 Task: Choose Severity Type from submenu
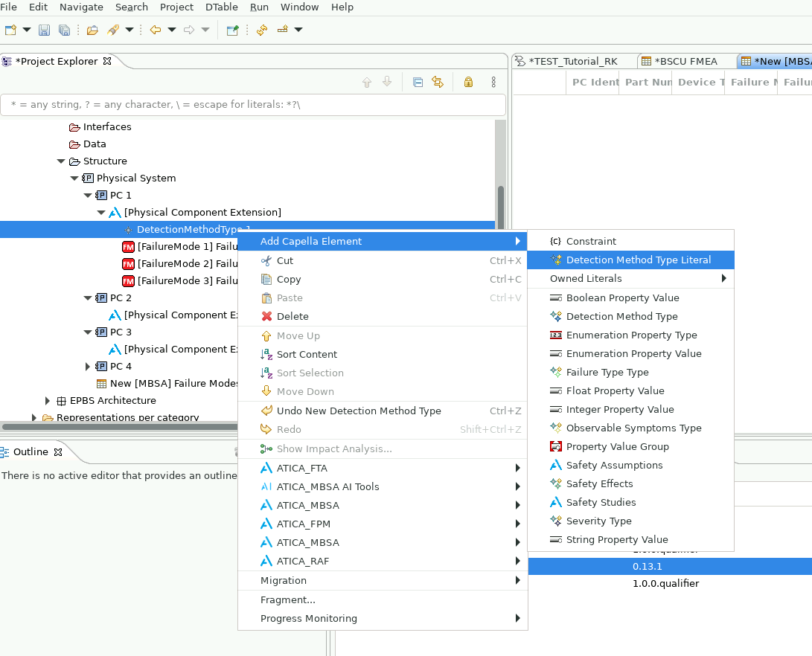(x=630, y=521)
